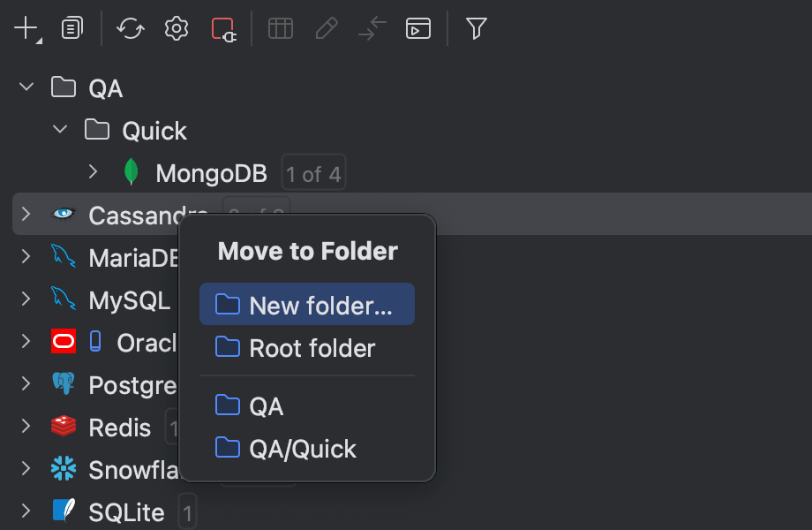Click the PostgreSQL elephant icon
Image resolution: width=812 pixels, height=530 pixels.
(62, 384)
